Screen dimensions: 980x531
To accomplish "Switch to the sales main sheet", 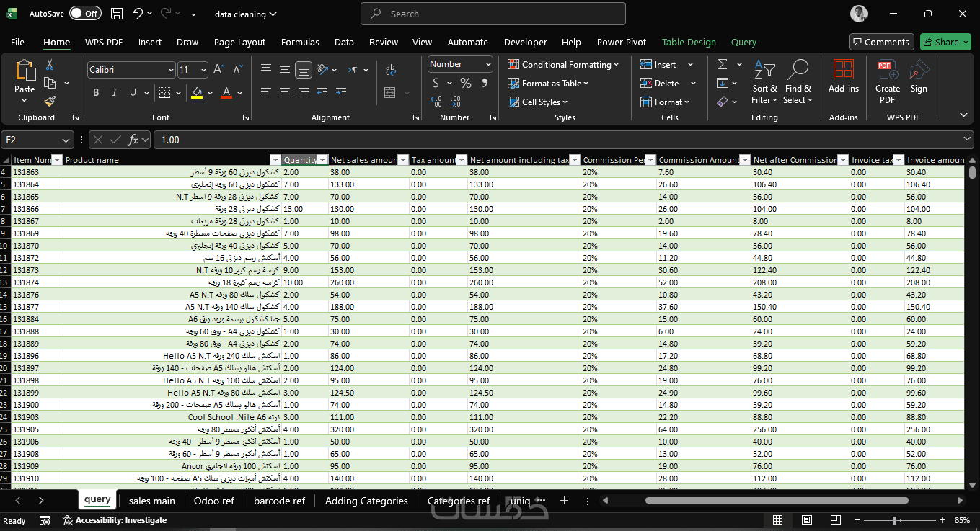I will pyautogui.click(x=151, y=501).
